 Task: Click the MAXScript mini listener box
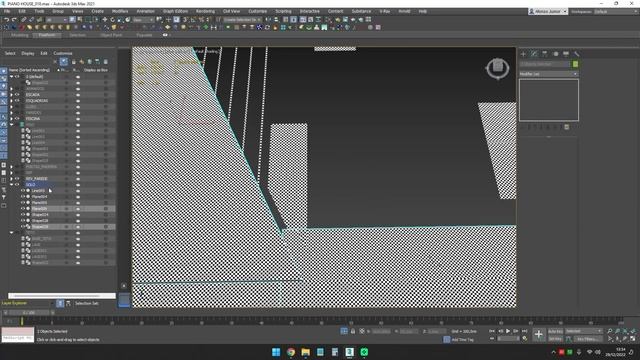click(x=18, y=335)
